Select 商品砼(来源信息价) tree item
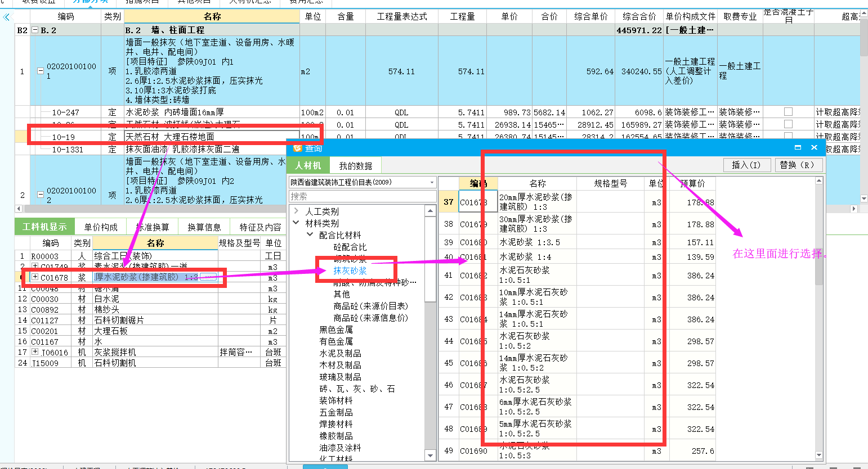This screenshot has height=469, width=868. tap(371, 318)
